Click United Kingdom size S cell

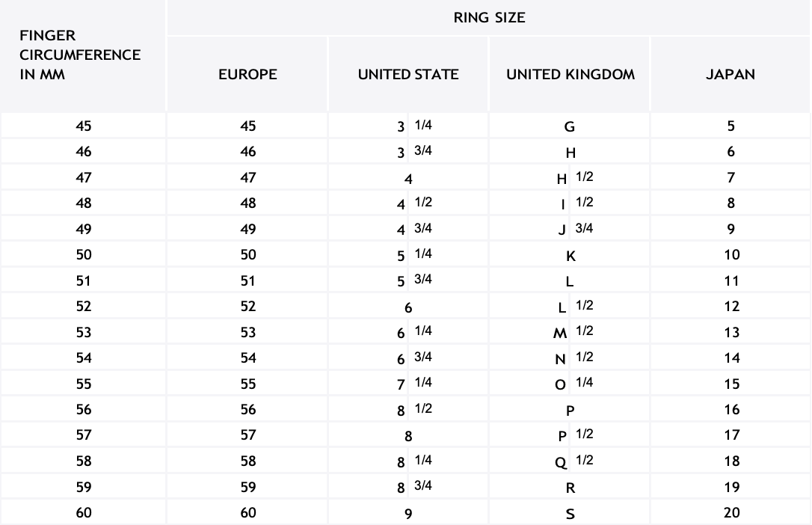pos(570,514)
